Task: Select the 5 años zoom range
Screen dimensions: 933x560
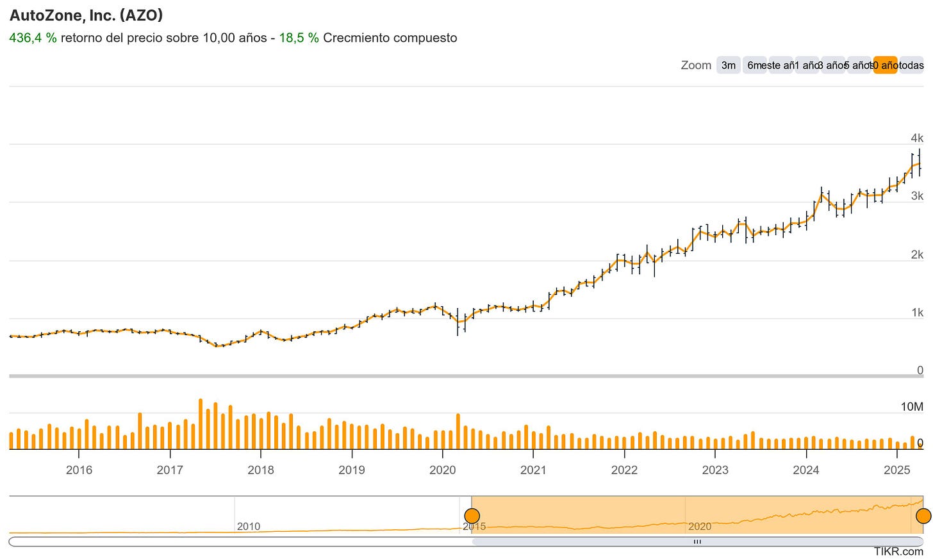Action: point(859,65)
